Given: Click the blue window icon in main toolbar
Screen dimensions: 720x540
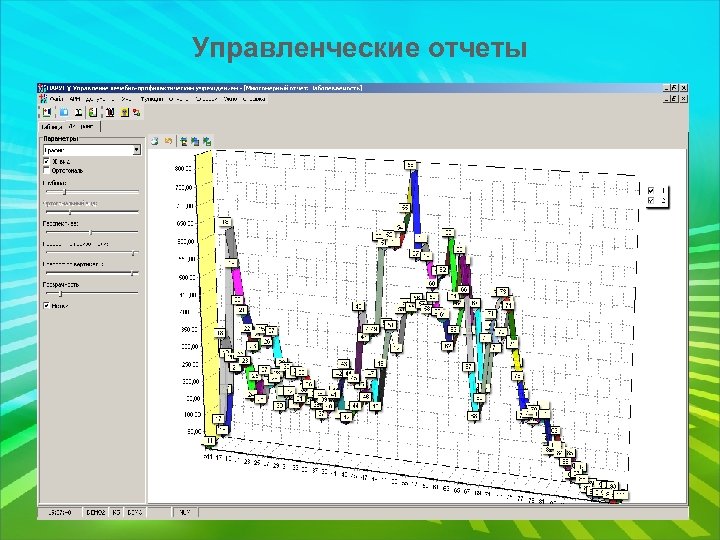Looking at the screenshot, I should pyautogui.click(x=64, y=112).
